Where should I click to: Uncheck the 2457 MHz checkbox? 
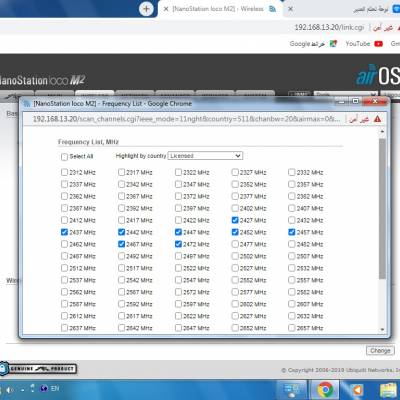pos(292,232)
